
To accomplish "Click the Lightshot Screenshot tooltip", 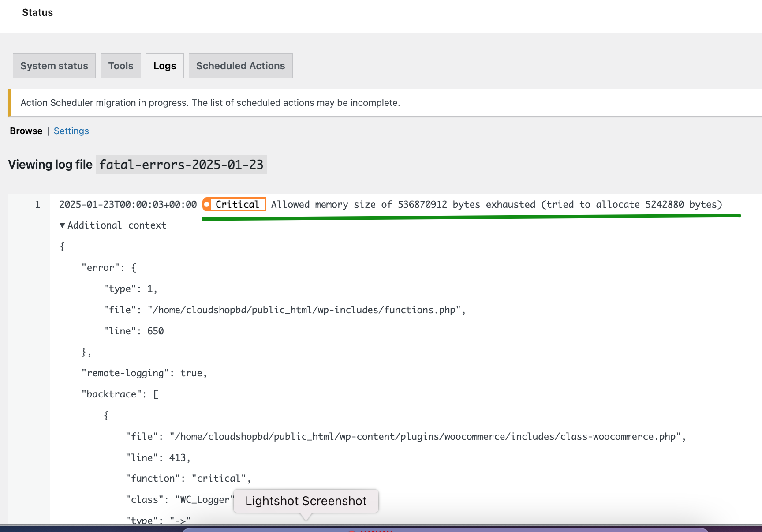I will tap(306, 501).
